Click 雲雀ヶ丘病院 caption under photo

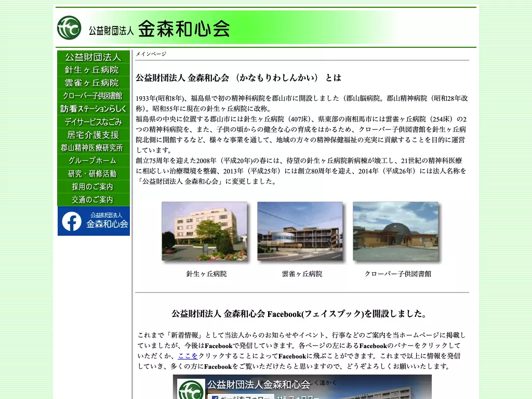coord(302,274)
